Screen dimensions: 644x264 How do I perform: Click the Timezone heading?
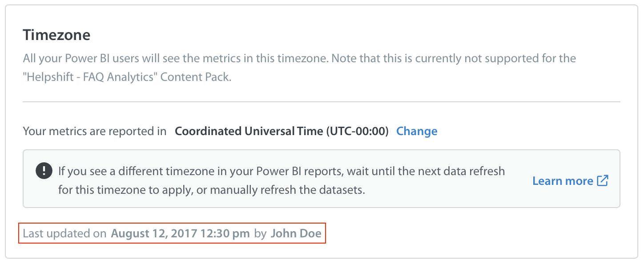56,35
